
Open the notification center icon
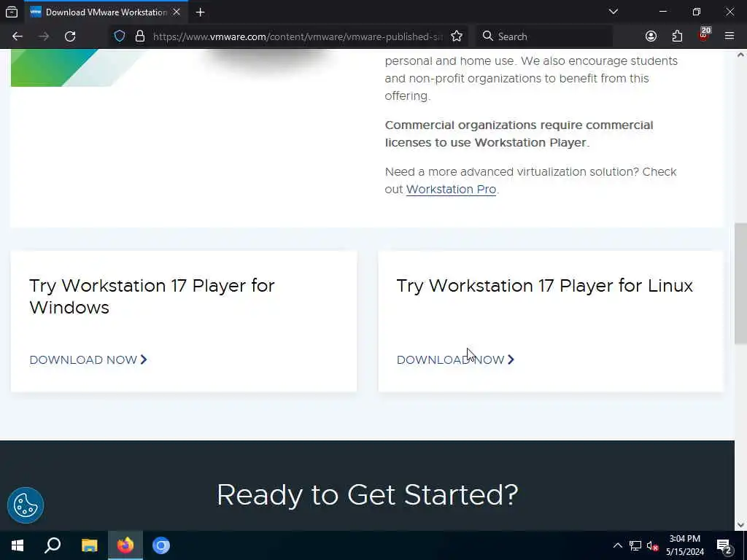point(724,546)
